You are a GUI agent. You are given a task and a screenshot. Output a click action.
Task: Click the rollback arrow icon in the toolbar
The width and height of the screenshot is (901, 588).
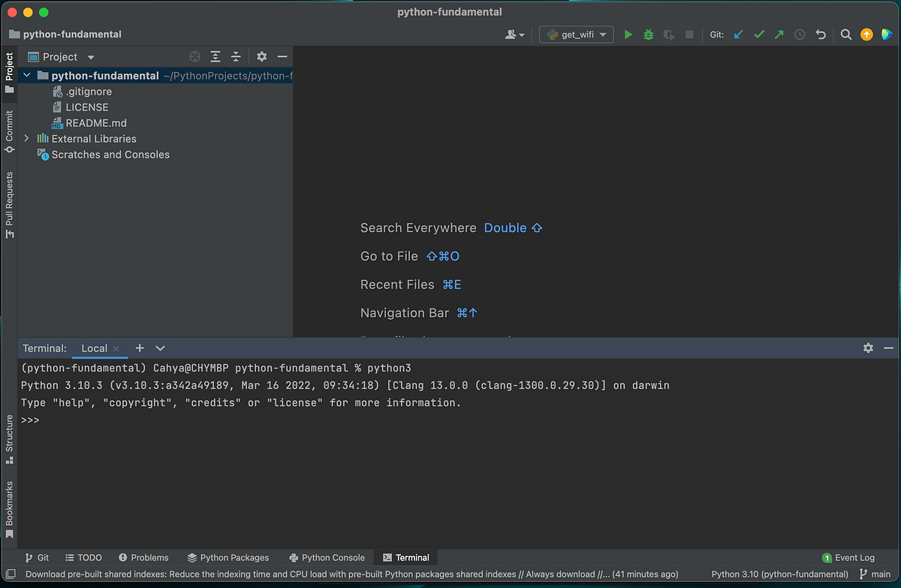tap(819, 35)
